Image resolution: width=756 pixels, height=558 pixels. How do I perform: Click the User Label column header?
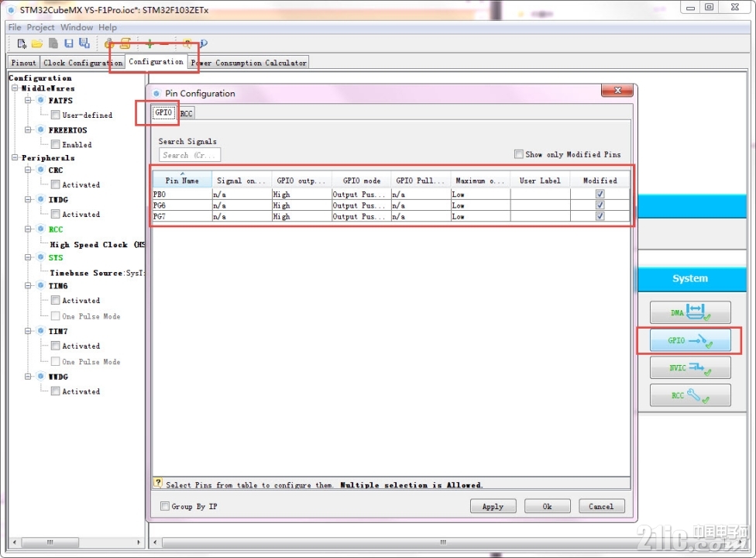coord(540,181)
